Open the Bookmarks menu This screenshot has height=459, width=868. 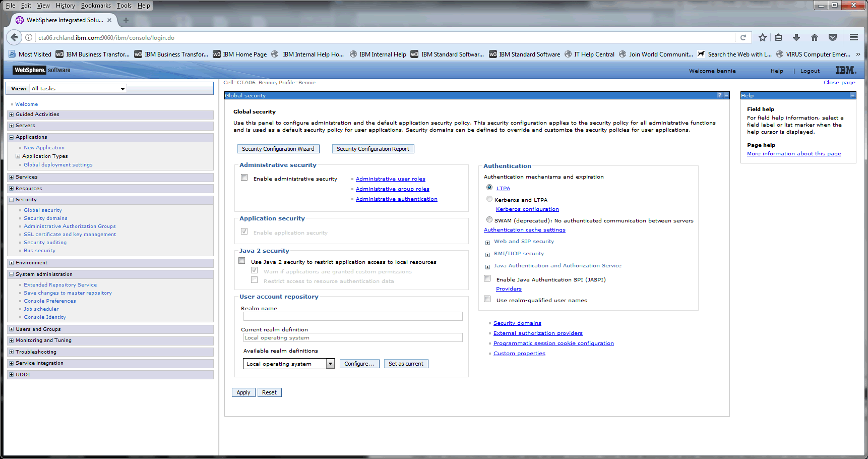point(96,6)
